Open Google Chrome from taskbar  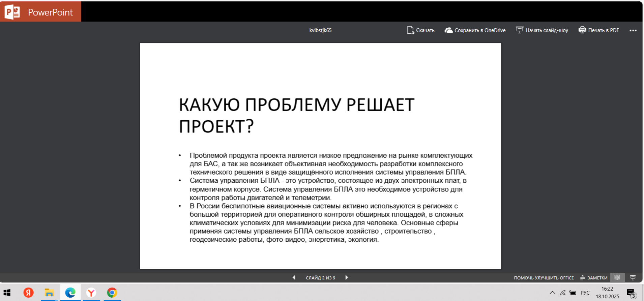112,293
